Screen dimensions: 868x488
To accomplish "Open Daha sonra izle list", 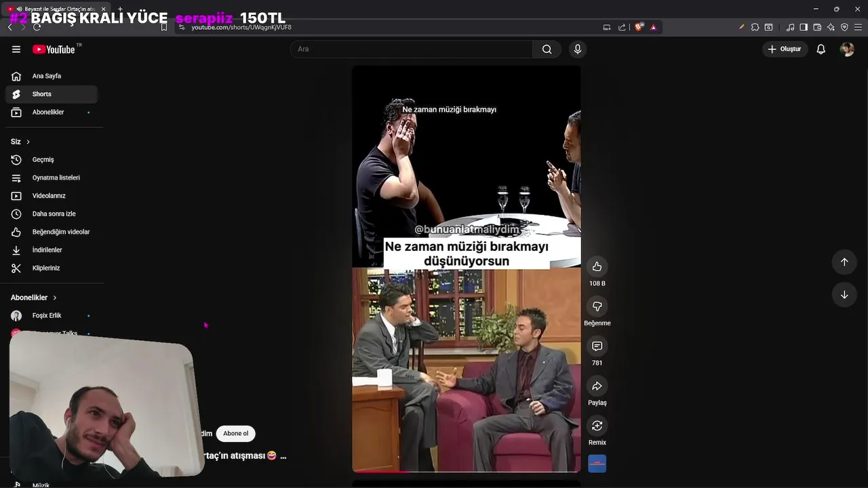I will coord(52,213).
